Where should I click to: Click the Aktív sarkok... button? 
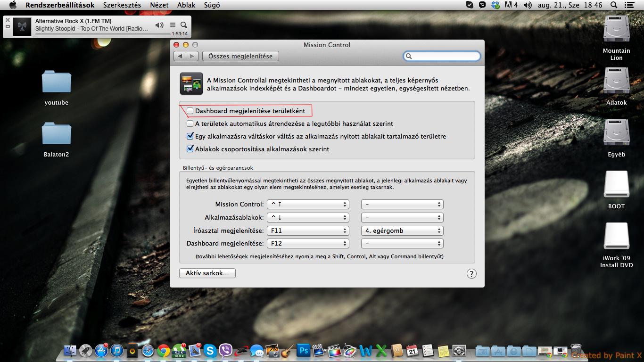(x=207, y=273)
